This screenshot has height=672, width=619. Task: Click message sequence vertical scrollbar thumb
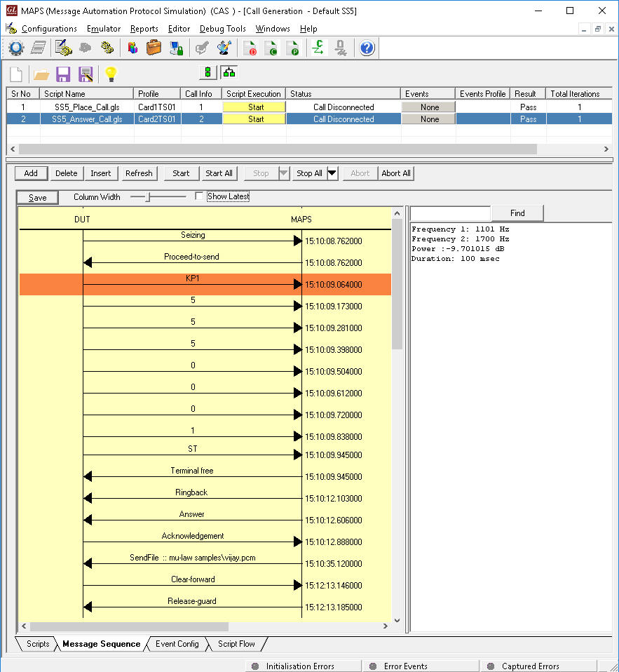point(397,283)
